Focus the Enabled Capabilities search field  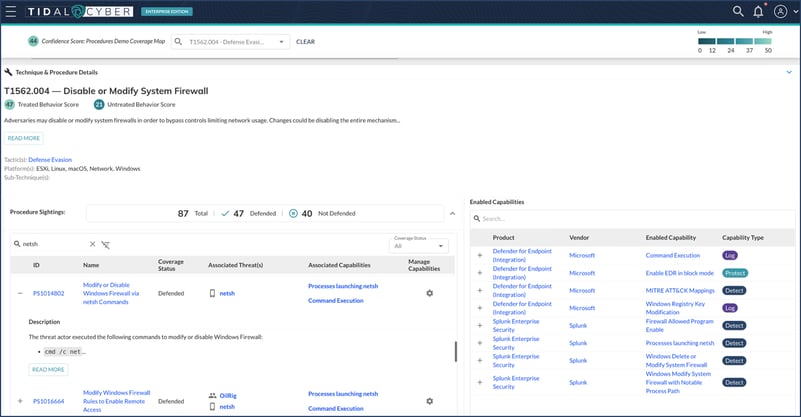tap(631, 219)
